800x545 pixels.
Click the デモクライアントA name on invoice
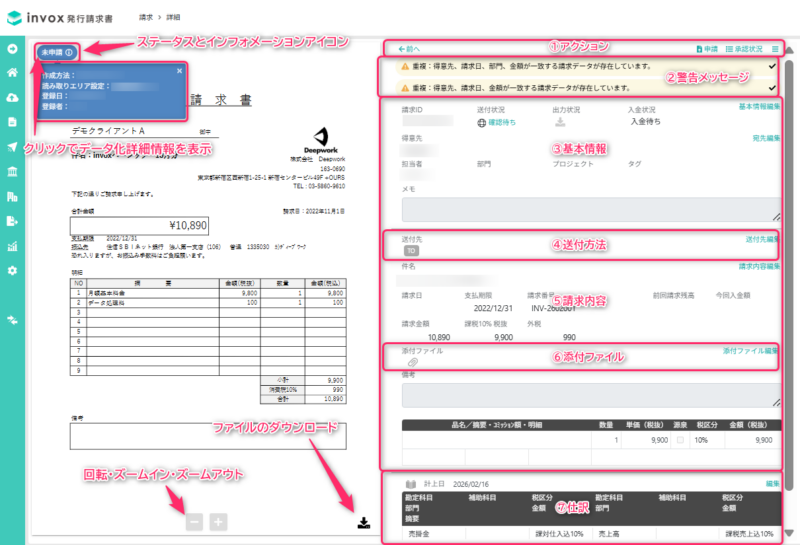pos(108,131)
